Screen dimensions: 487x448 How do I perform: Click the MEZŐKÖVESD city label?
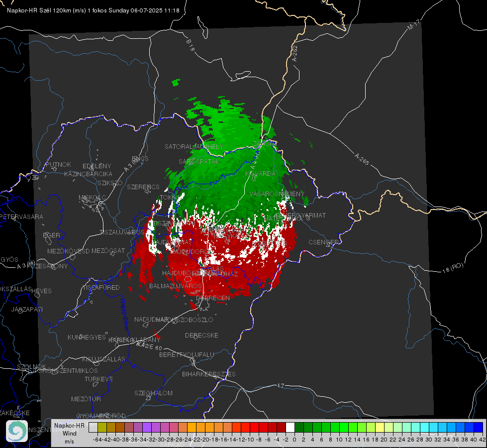(68, 251)
